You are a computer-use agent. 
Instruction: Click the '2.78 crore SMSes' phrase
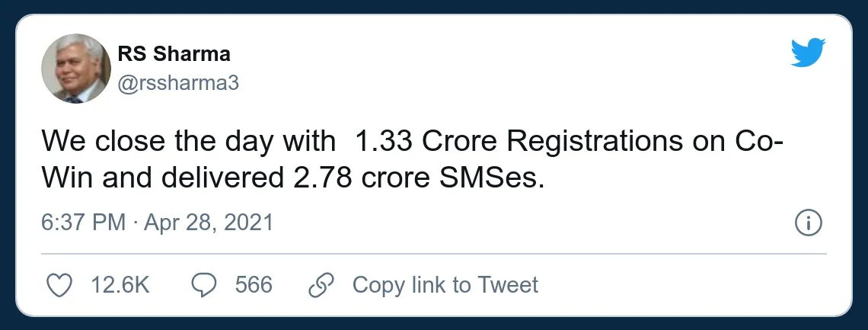pos(413,178)
